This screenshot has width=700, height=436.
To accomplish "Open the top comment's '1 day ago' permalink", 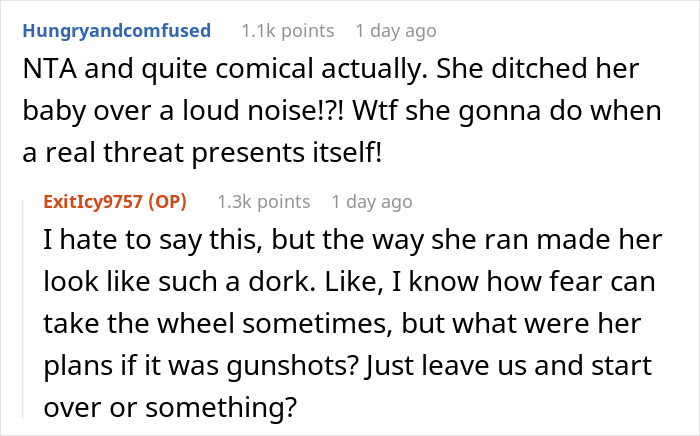I will pos(396,31).
